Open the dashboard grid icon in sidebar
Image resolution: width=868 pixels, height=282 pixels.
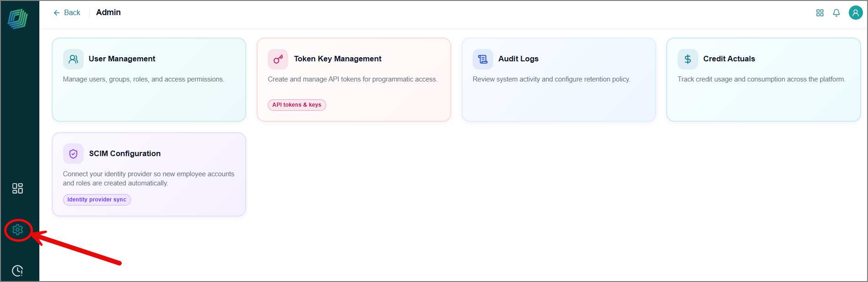pos(17,188)
